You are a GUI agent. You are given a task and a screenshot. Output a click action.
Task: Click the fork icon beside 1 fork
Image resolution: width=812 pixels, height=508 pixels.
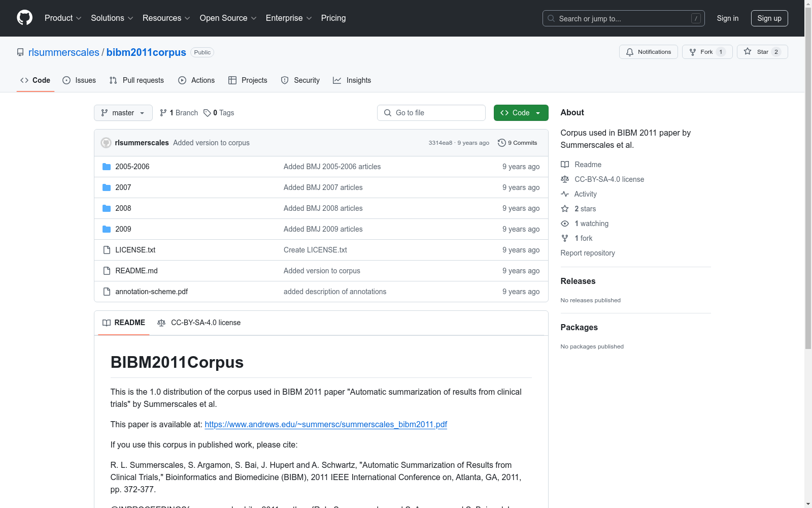(x=565, y=238)
